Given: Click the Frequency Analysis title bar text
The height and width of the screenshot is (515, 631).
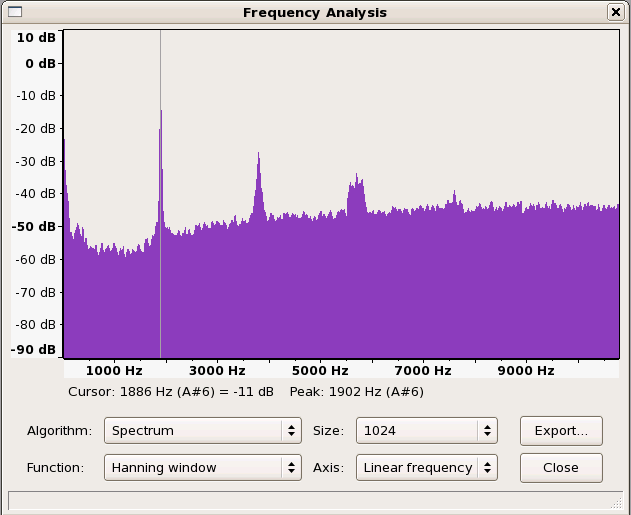Looking at the screenshot, I should tap(315, 12).
